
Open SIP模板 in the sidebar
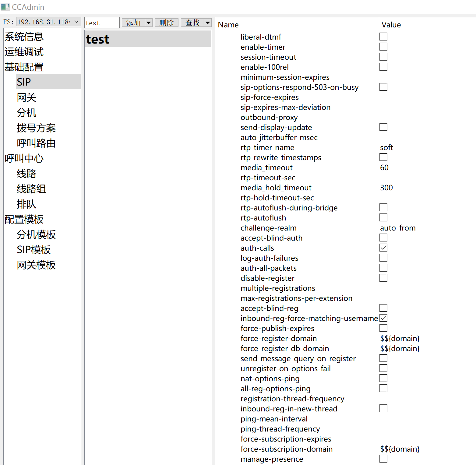[x=34, y=250]
